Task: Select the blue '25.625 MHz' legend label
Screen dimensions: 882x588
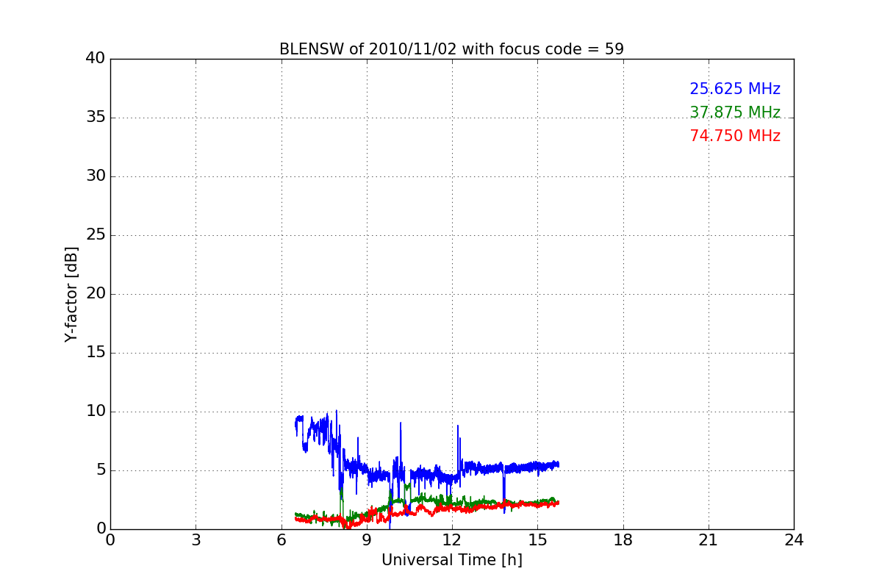Action: [735, 89]
